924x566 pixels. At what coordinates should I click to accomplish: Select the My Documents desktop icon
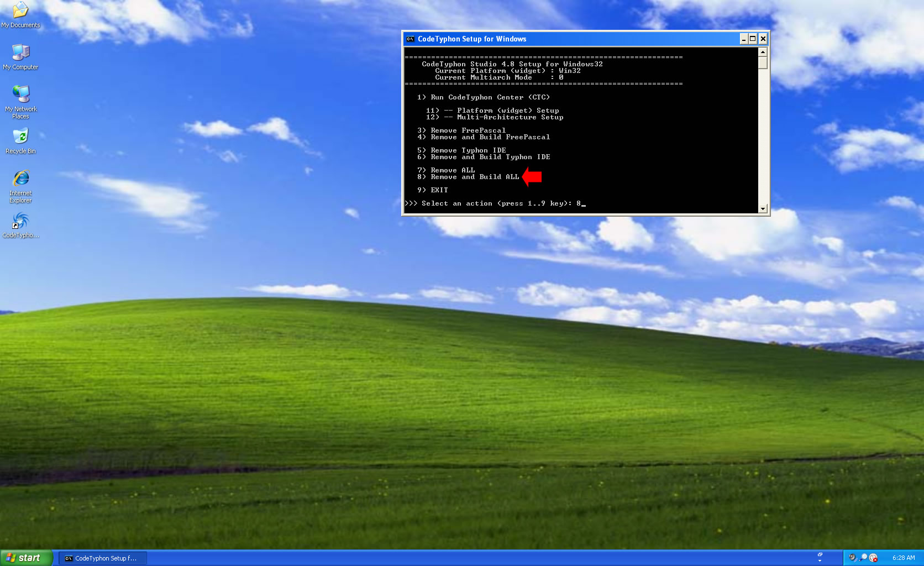click(x=20, y=15)
